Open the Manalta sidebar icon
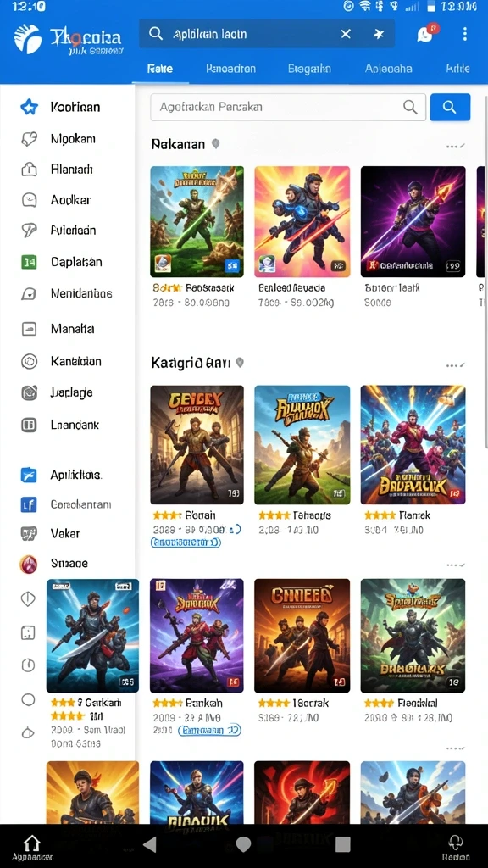Screen dimensions: 488x868 pyautogui.click(x=29, y=329)
